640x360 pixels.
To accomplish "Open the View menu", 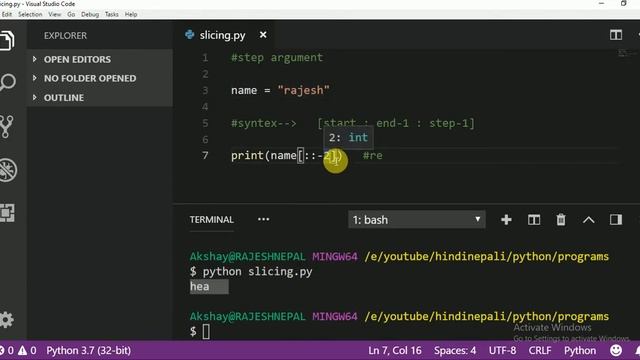I will (55, 14).
